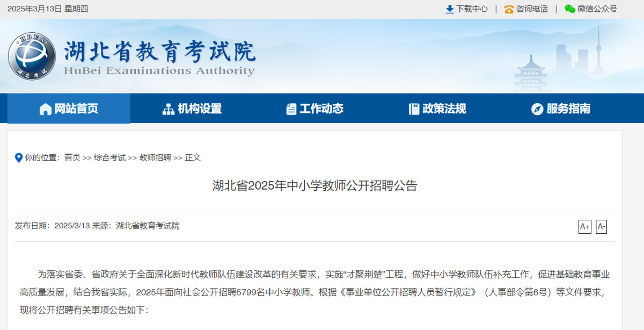Screen dimensions: 644x330
Task: Click the HuBei Examinations Authority subtitle
Action: 159,71
